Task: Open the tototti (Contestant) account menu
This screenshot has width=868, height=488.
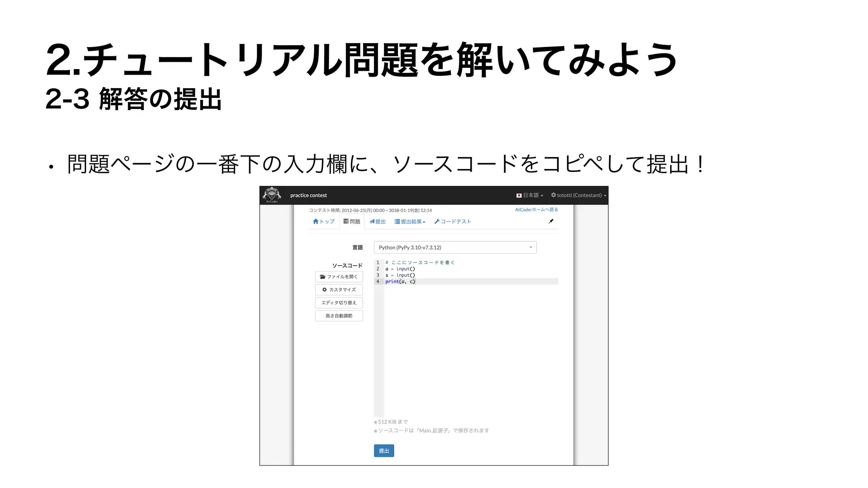Action: coord(579,195)
